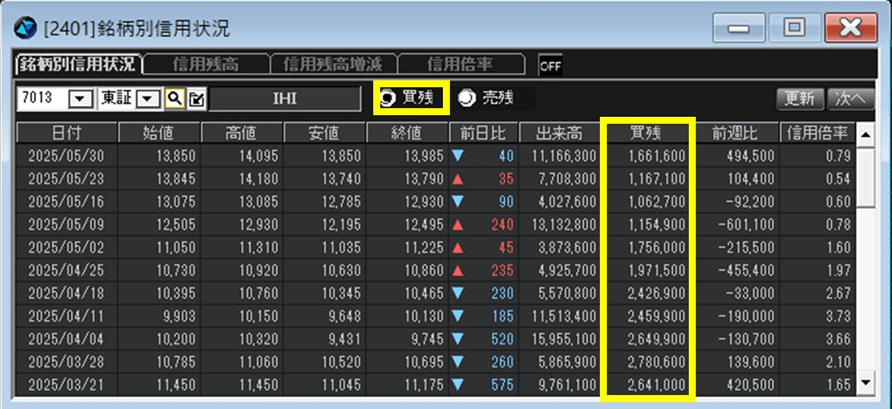Click margin ratio value 0.54
Viewport: 892px width, 409px height.
838,179
